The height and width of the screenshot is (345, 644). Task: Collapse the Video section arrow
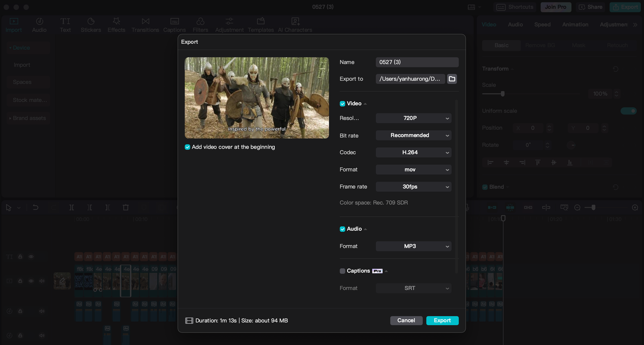(365, 104)
